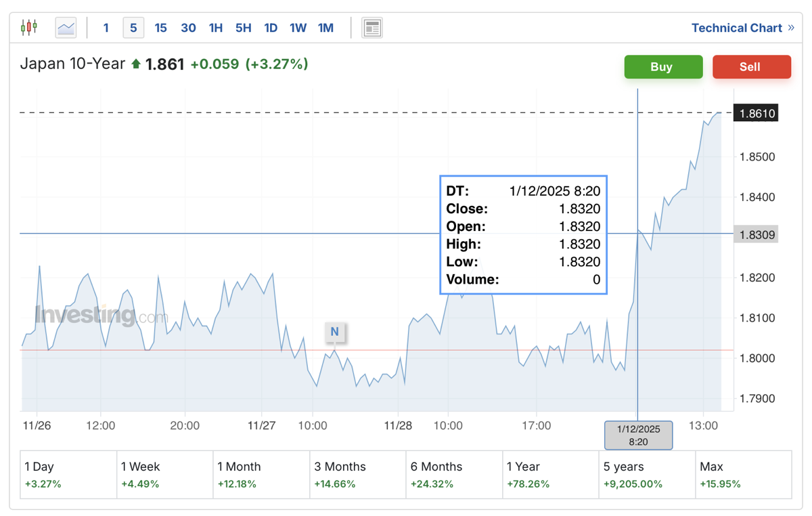812x516 pixels.
Task: Show the 1 Month performance range
Action: point(261,475)
